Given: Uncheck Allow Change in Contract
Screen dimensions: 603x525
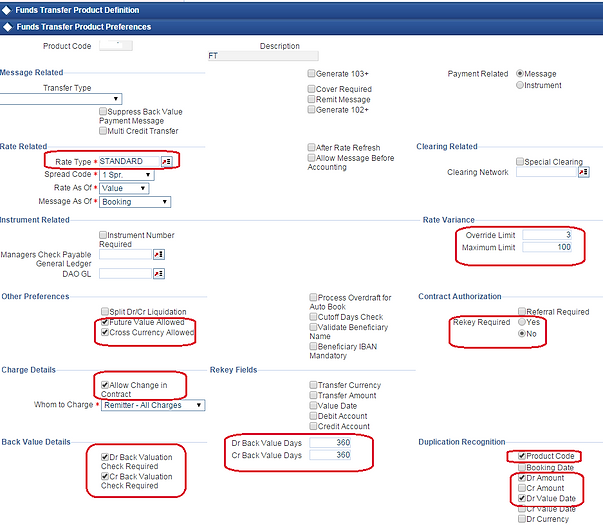Looking at the screenshot, I should [x=105, y=385].
